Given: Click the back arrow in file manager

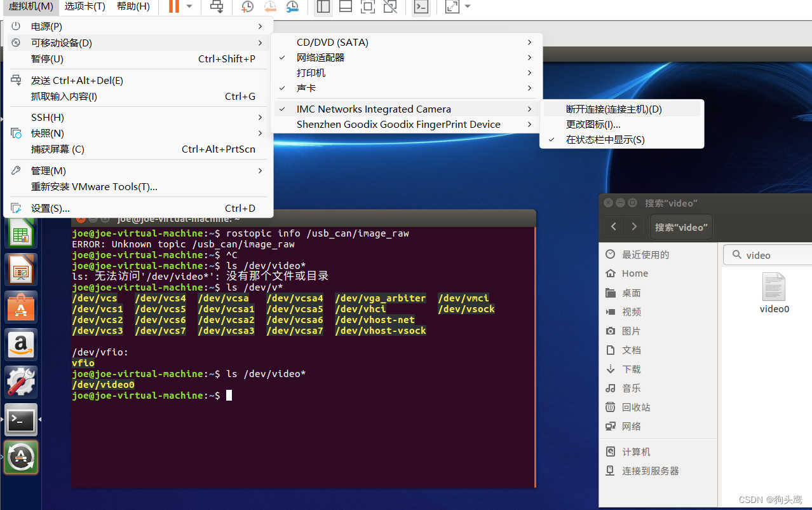Looking at the screenshot, I should pyautogui.click(x=613, y=227).
